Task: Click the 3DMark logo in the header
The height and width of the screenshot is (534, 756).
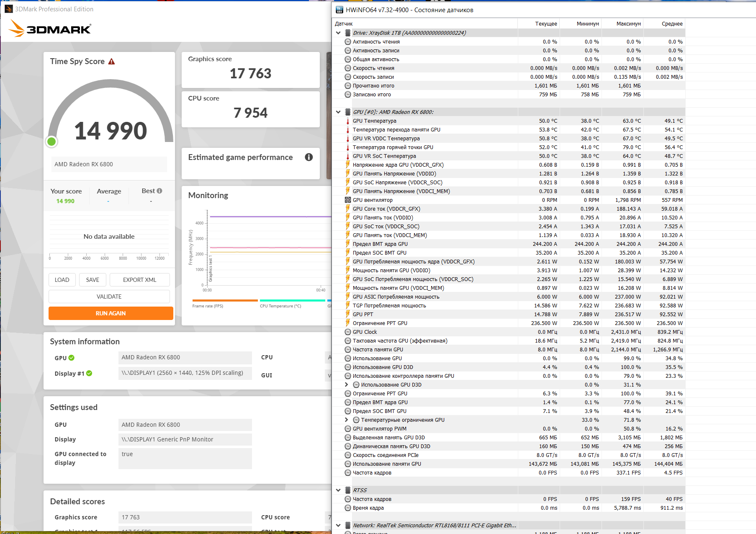Action: coord(50,28)
